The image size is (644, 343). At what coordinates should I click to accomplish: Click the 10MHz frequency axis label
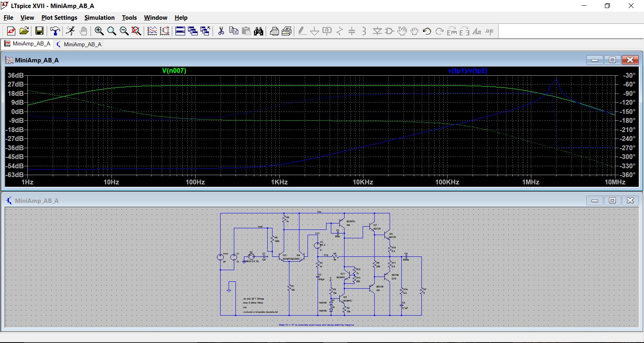pyautogui.click(x=615, y=182)
